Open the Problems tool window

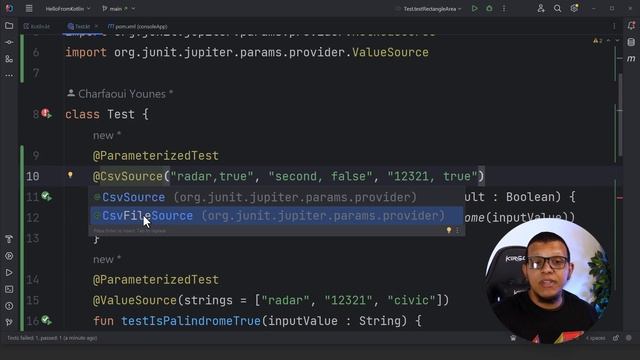[x=9, y=306]
